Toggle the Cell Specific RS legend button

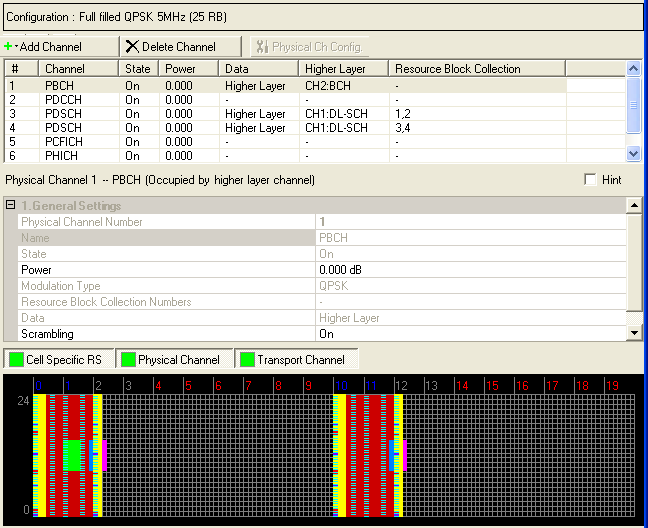pyautogui.click(x=58, y=359)
